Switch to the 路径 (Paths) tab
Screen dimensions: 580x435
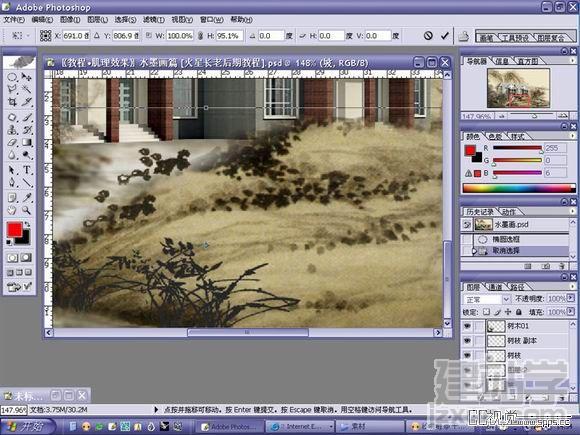point(517,287)
